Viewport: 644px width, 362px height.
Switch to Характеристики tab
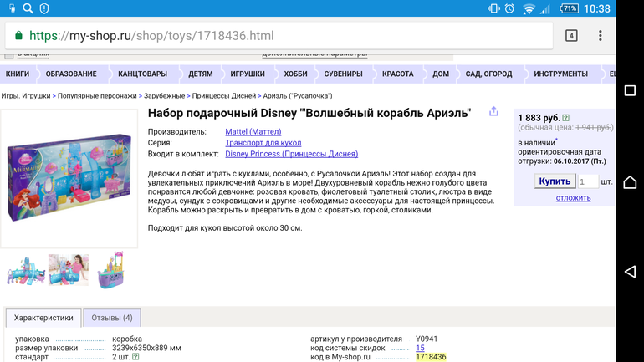pyautogui.click(x=43, y=318)
